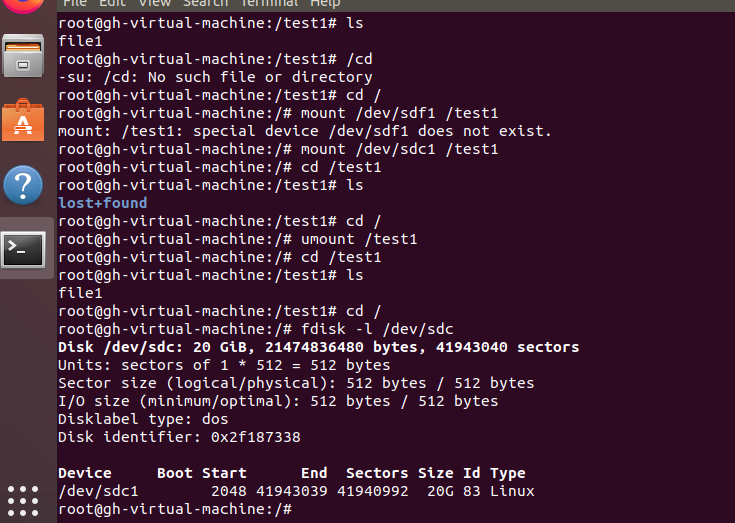
Task: Click the /dev/sdc1 partition table entry
Action: (x=296, y=491)
